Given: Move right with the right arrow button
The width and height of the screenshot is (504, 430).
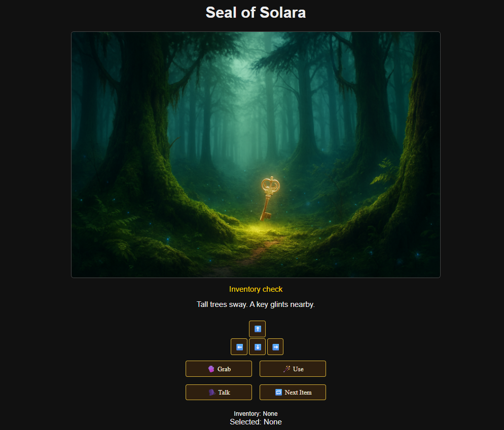Looking at the screenshot, I should (275, 347).
